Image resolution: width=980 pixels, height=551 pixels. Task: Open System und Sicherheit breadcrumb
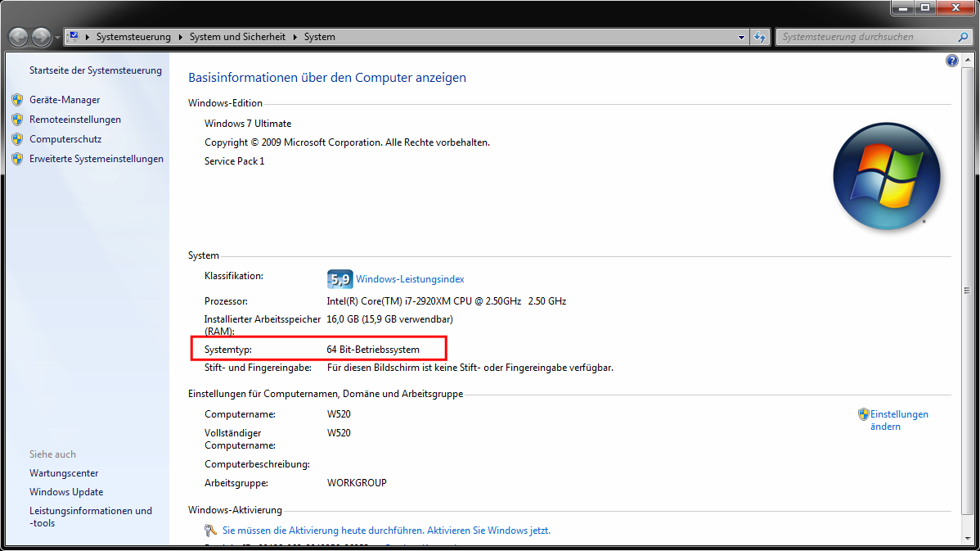pos(237,37)
